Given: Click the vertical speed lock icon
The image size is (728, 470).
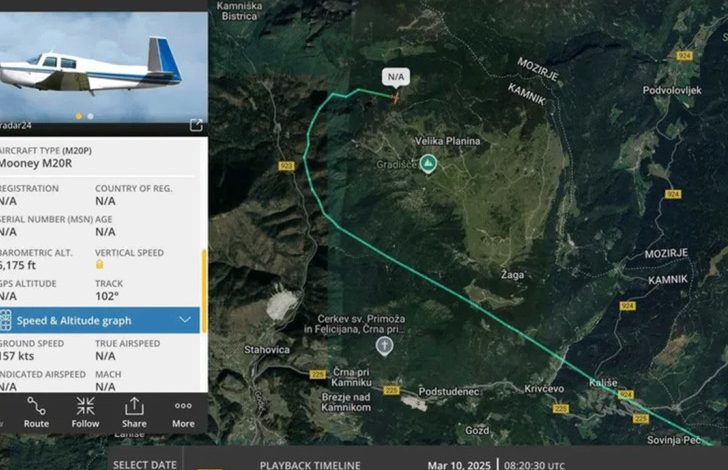Looking at the screenshot, I should click(x=99, y=264).
